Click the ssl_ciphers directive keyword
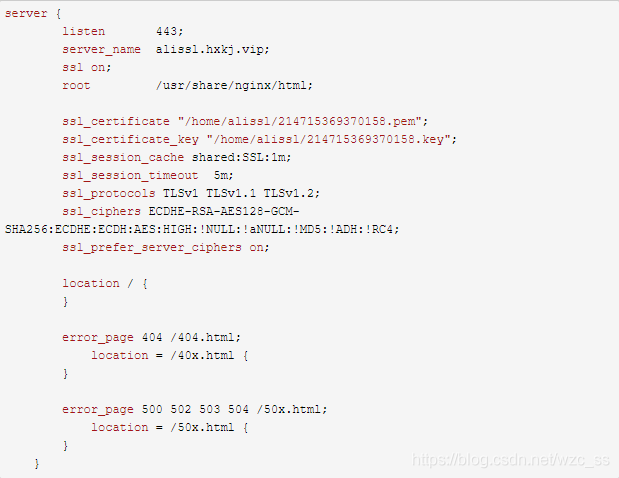The height and width of the screenshot is (478, 619). (x=101, y=212)
